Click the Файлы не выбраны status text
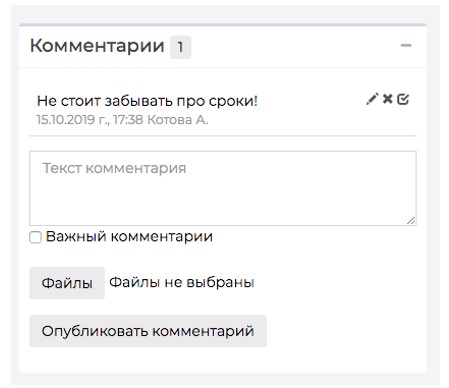 [182, 283]
